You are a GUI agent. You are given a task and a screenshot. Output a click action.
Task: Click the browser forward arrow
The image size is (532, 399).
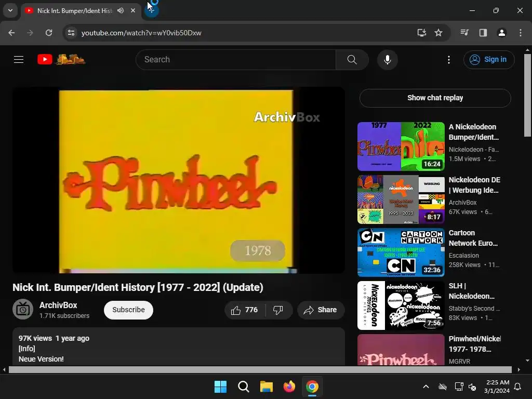[30, 33]
